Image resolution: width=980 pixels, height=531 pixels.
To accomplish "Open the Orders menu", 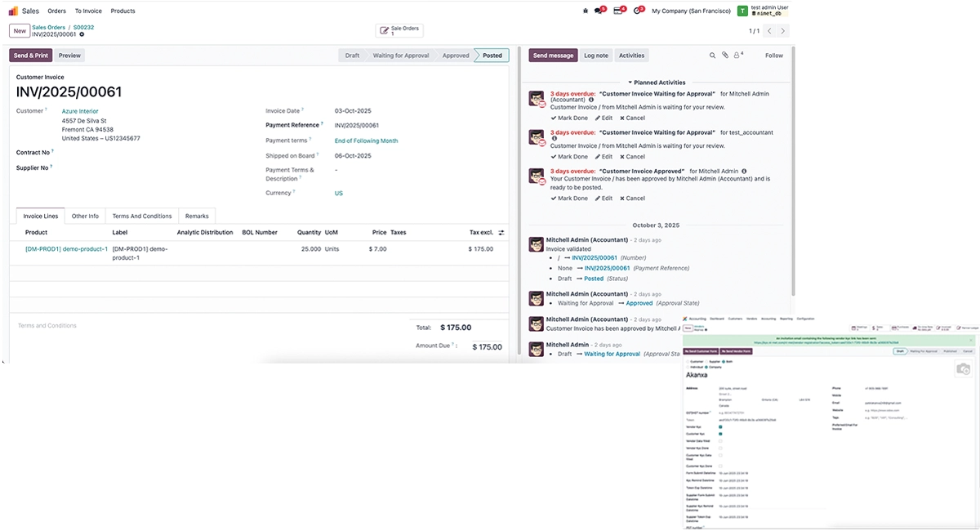I will pyautogui.click(x=56, y=11).
